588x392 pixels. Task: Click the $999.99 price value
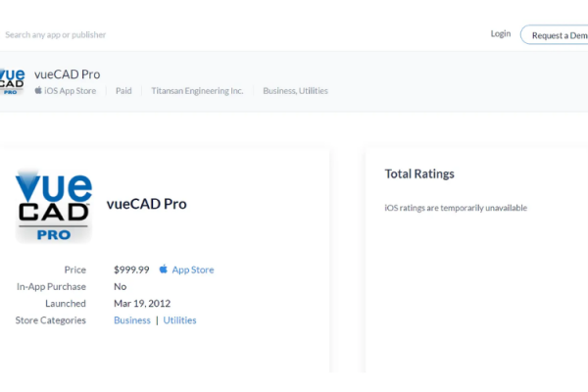point(131,269)
